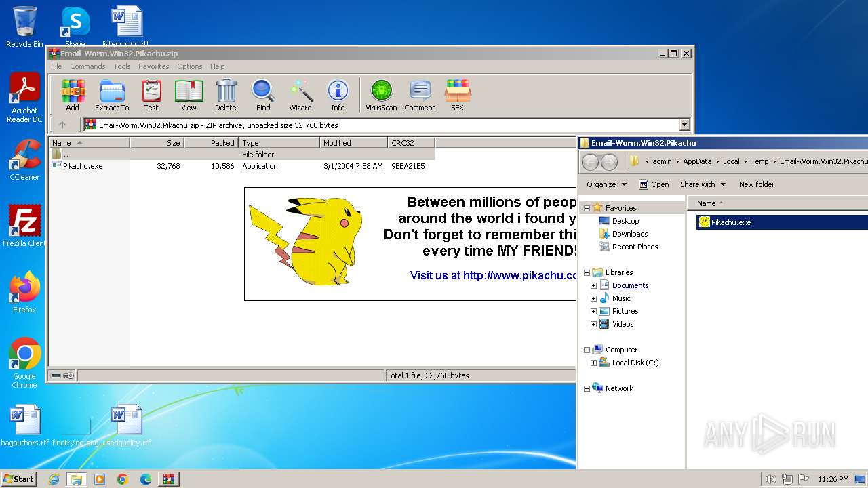Click the Open button in Explorer toolbar
Screen dimensions: 868x488
pyautogui.click(x=654, y=184)
